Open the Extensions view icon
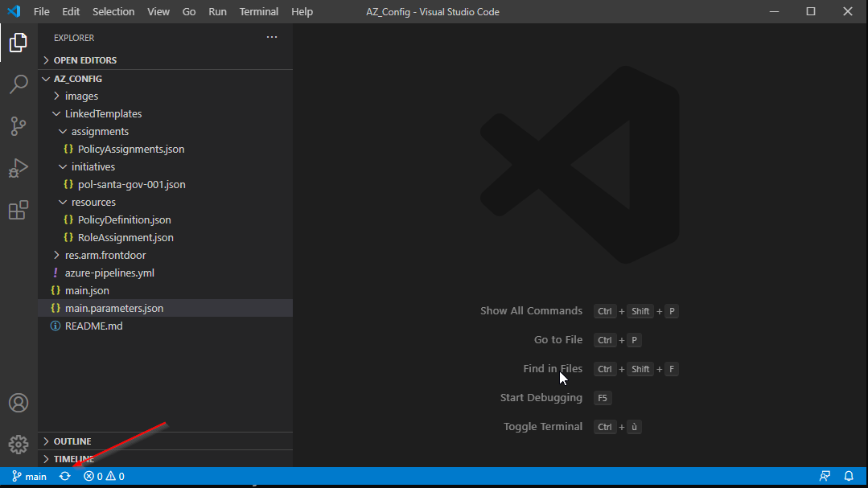This screenshot has height=488, width=868. 19,211
